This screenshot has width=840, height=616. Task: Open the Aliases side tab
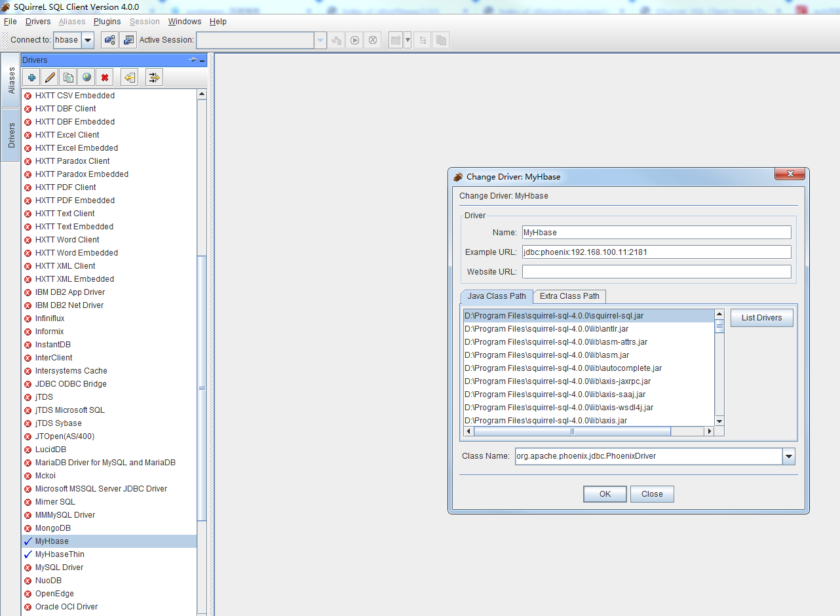click(11, 80)
